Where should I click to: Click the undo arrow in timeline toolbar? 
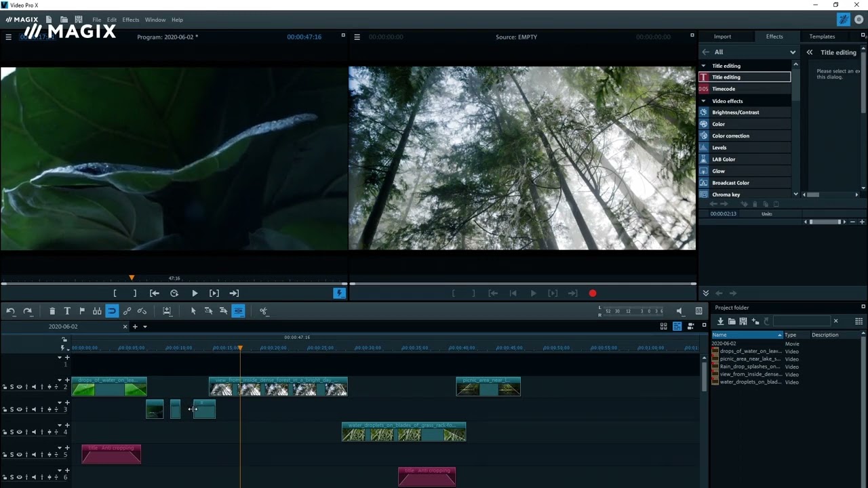11,311
